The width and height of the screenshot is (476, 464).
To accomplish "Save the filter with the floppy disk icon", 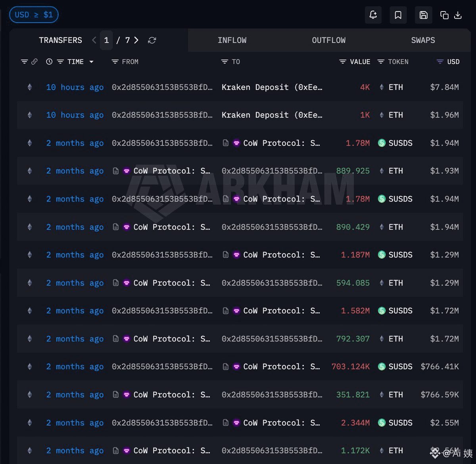I will pos(424,15).
